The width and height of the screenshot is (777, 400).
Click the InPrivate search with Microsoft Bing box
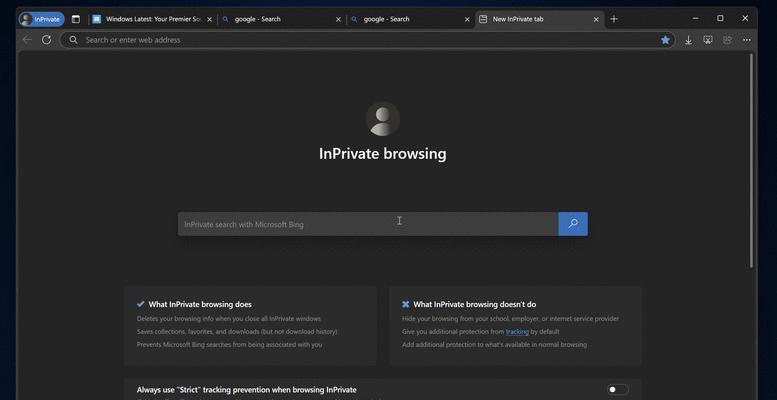[368, 224]
